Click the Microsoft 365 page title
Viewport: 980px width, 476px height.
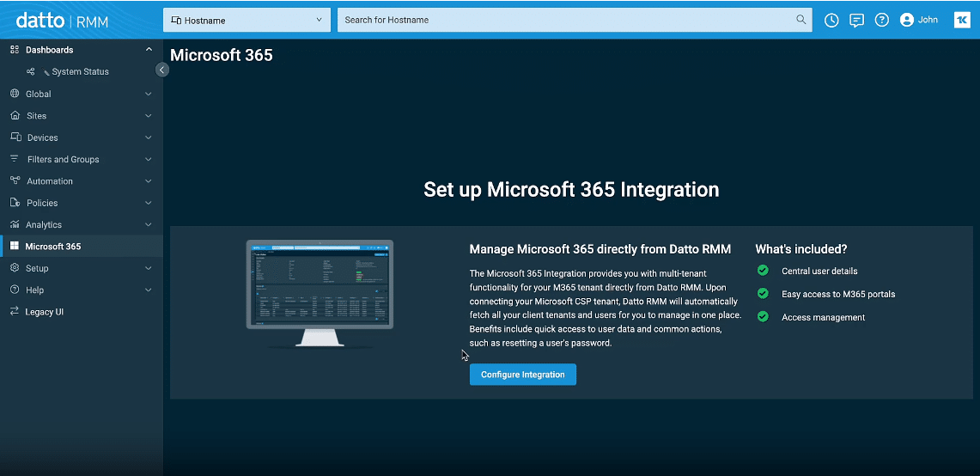tap(222, 55)
